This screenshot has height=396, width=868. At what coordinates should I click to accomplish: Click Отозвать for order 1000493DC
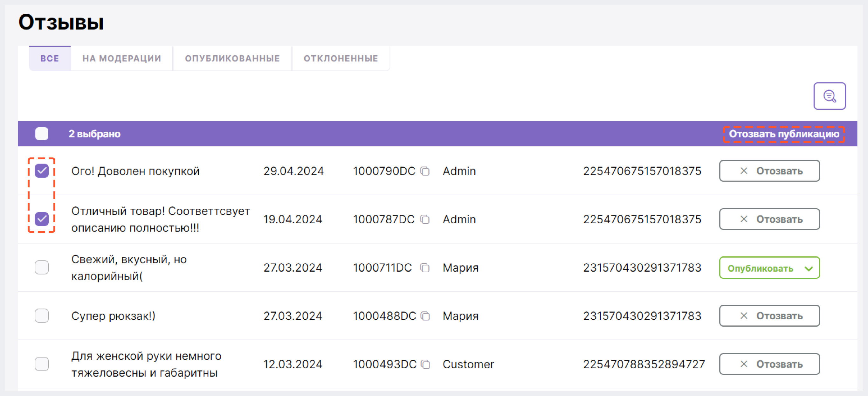pos(769,364)
